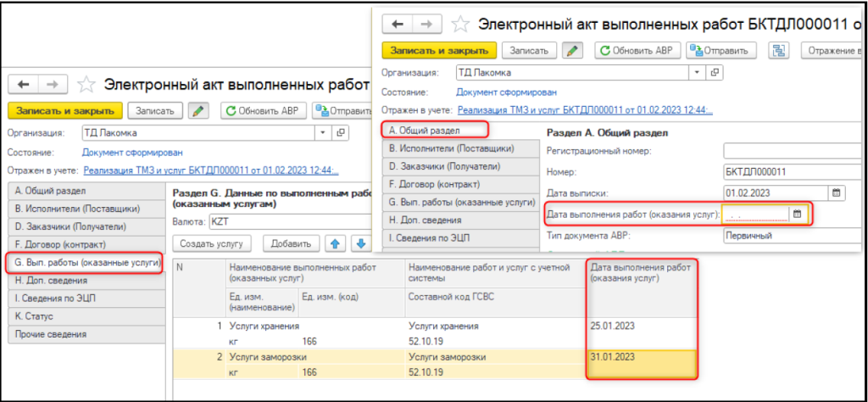Screen dimensions: 868x402
Task: Click the Добавить button
Action: [292, 243]
